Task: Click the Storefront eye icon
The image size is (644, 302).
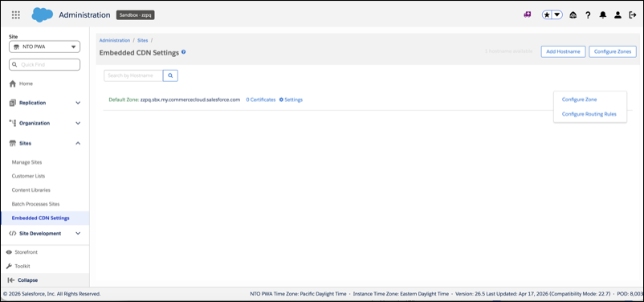Action: (x=9, y=252)
